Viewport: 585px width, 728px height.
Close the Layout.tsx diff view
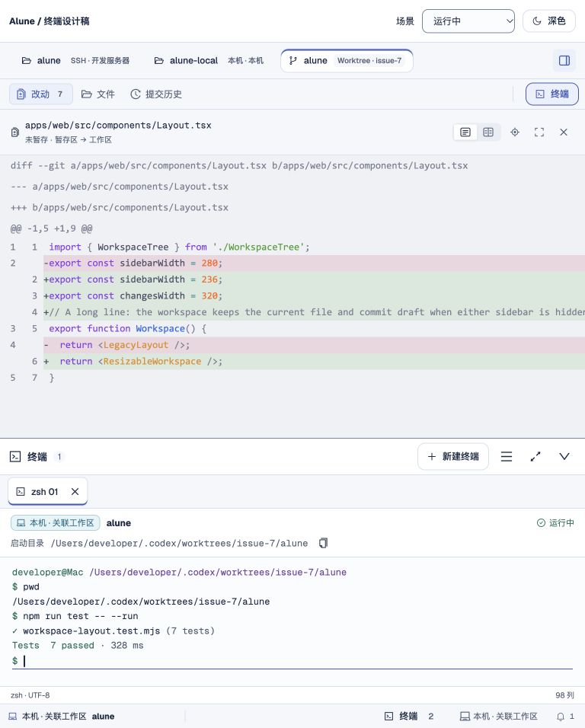pyautogui.click(x=564, y=133)
